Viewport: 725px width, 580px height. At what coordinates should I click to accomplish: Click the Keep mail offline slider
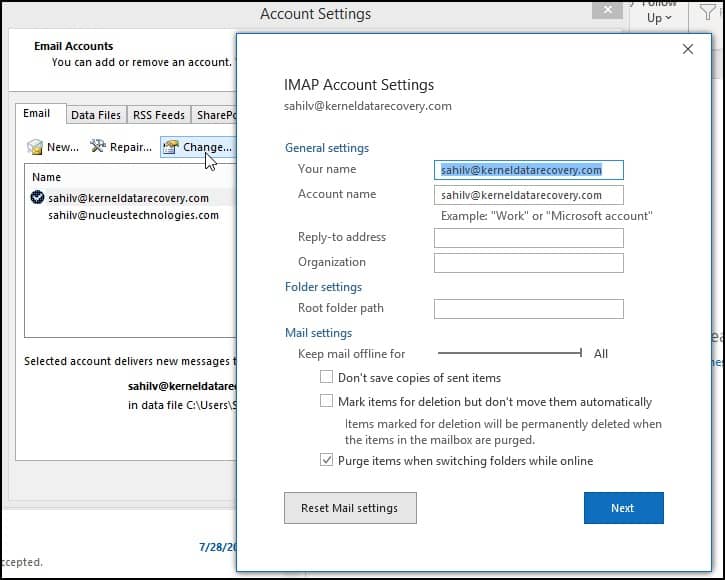(510, 353)
